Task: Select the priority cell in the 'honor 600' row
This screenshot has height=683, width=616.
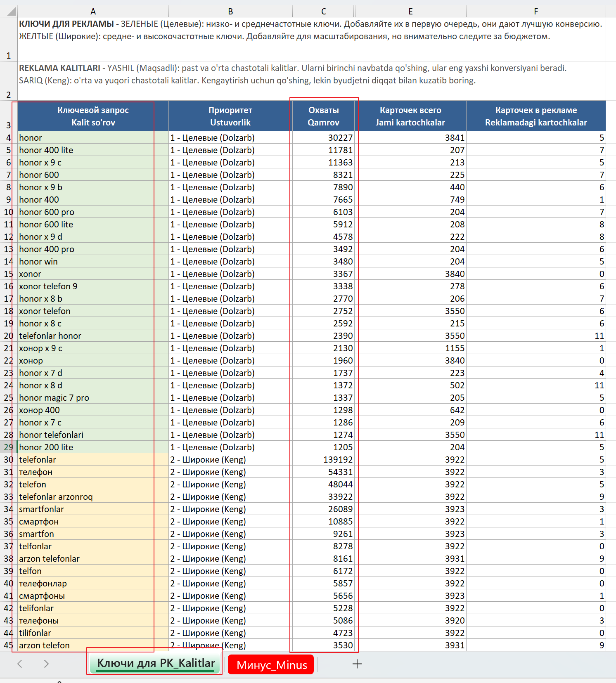Action: click(x=230, y=175)
